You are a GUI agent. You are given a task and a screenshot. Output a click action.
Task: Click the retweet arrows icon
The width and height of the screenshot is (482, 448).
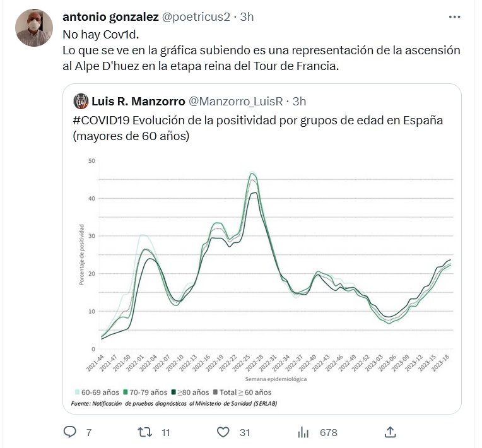[145, 432]
